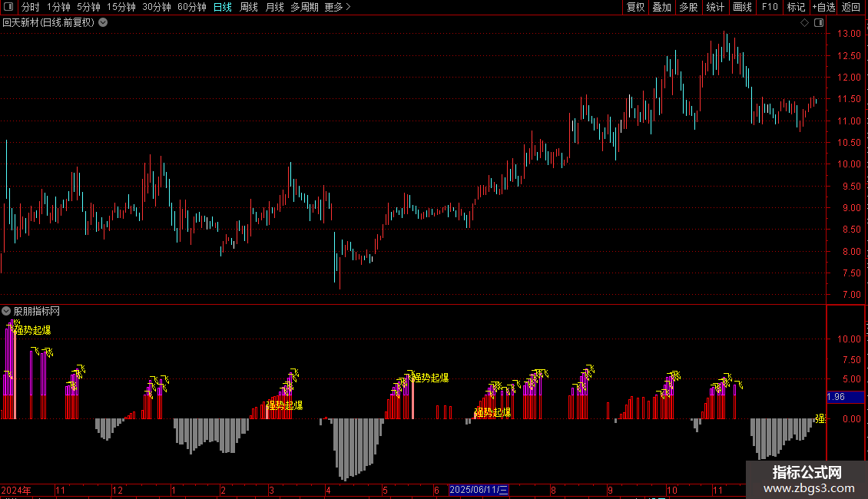The width and height of the screenshot is (868, 499).
Task: Click the 强势起爆 label near late May
Action: click(x=431, y=378)
